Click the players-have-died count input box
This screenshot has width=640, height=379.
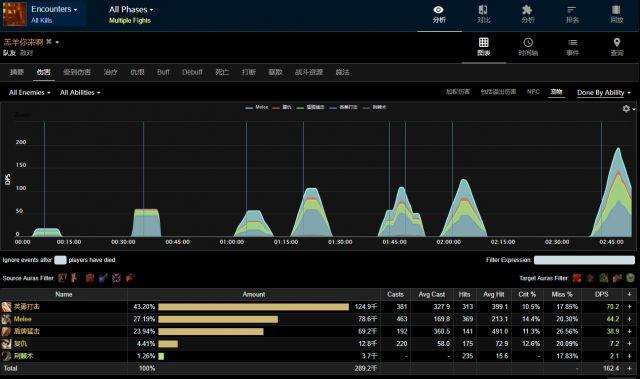(60, 260)
